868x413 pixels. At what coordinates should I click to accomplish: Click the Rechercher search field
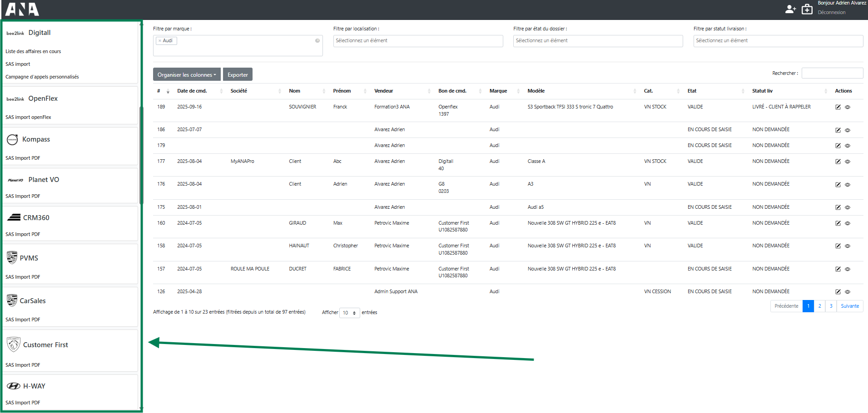coord(832,73)
